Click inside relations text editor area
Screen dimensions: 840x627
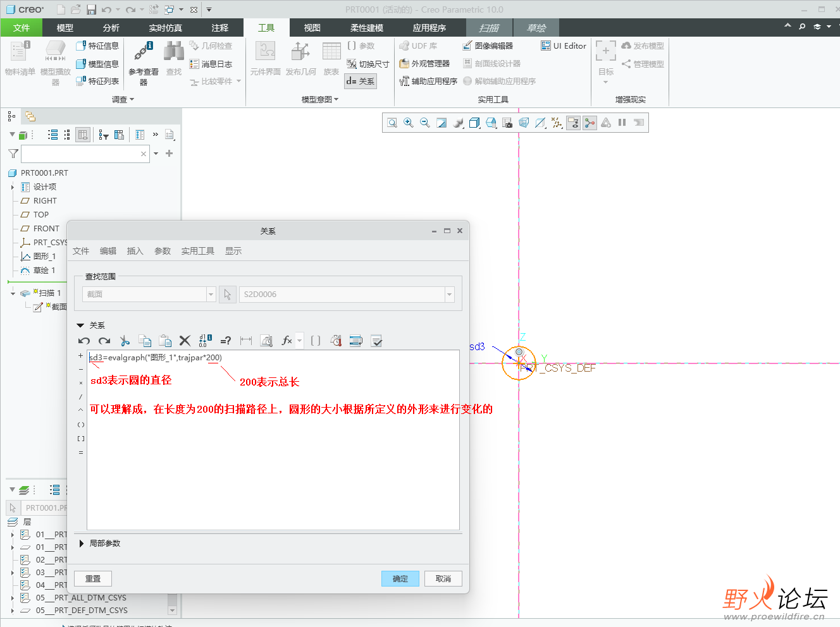click(x=273, y=440)
